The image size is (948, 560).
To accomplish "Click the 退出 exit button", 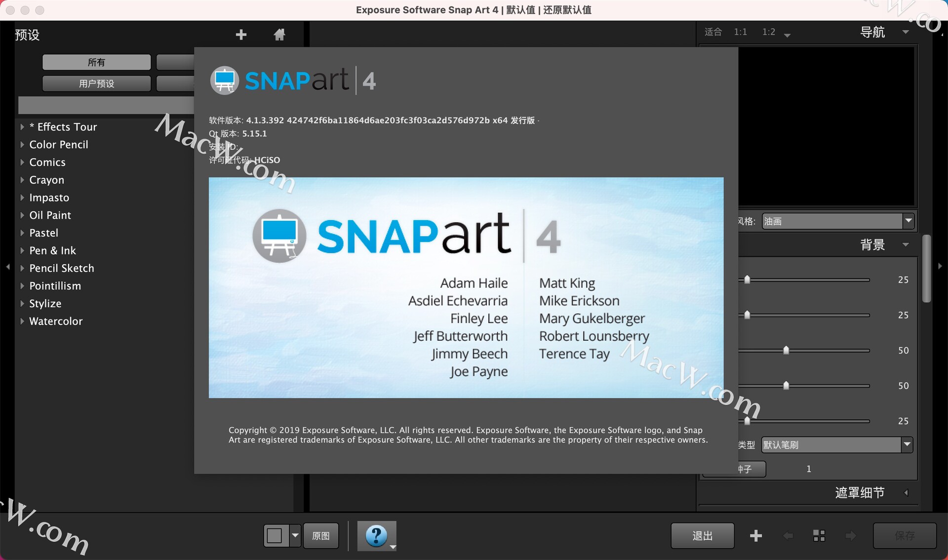I will [702, 536].
